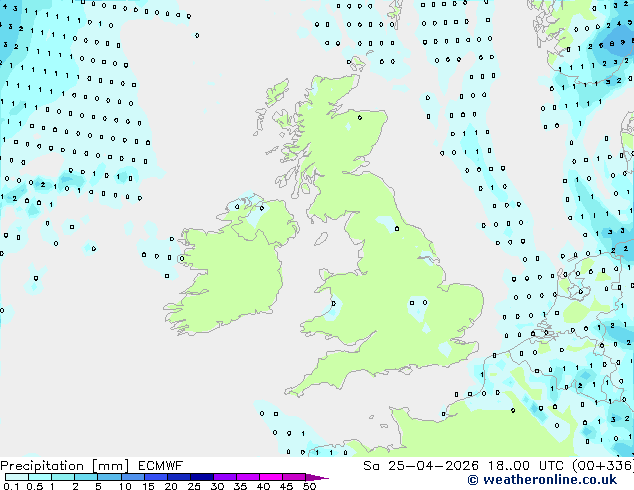
Task: Click the '50' legend scale label
Action: coord(309,486)
